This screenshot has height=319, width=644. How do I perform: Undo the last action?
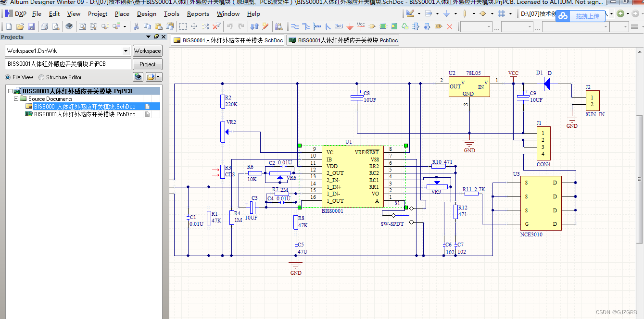tap(229, 26)
